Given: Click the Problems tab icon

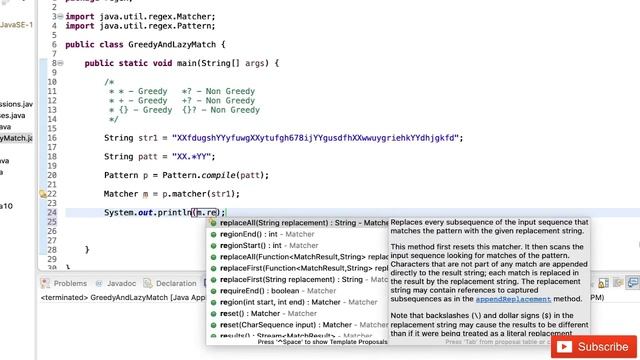Looking at the screenshot, I should click(45, 283).
